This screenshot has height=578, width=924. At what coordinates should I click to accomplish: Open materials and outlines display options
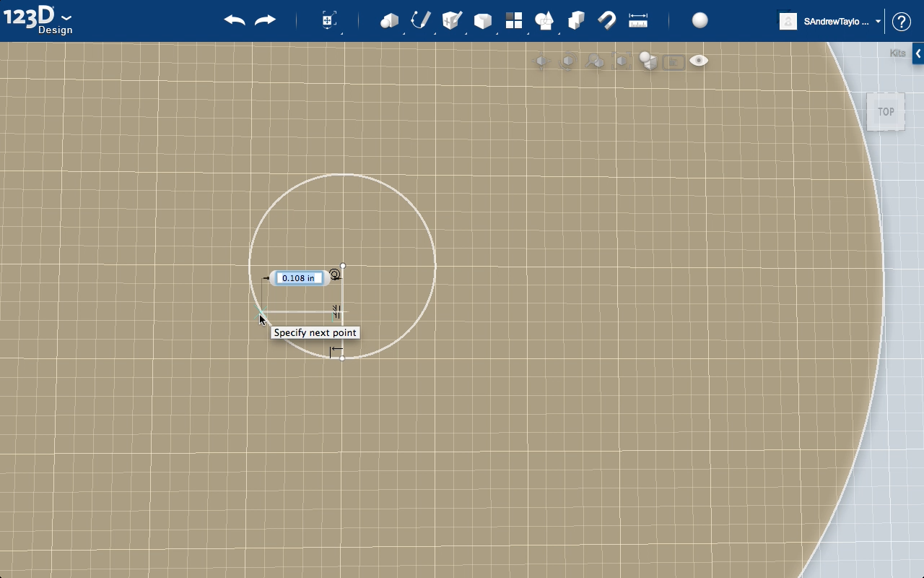(x=648, y=61)
